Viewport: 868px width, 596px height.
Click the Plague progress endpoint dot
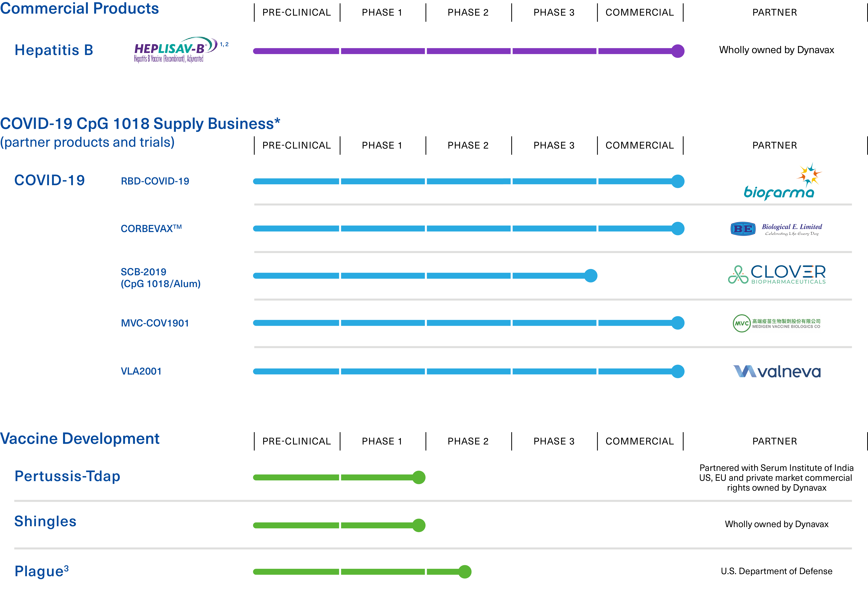pos(465,572)
